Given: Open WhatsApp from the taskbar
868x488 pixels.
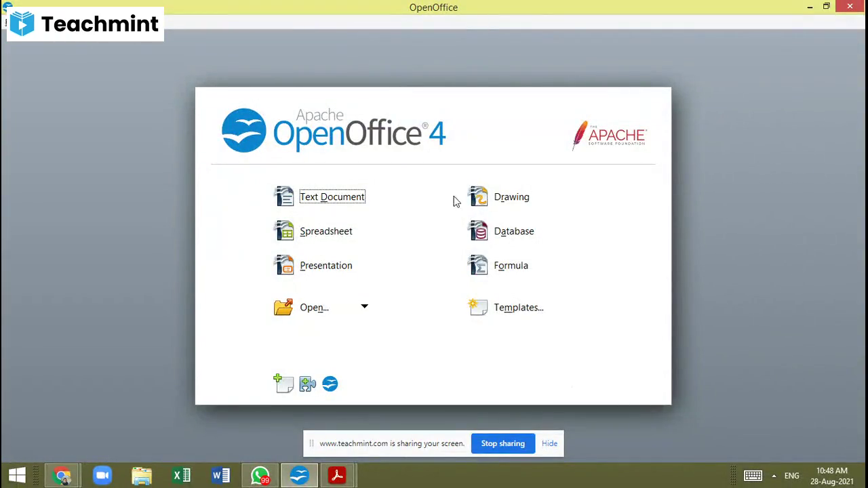Looking at the screenshot, I should coord(260,476).
